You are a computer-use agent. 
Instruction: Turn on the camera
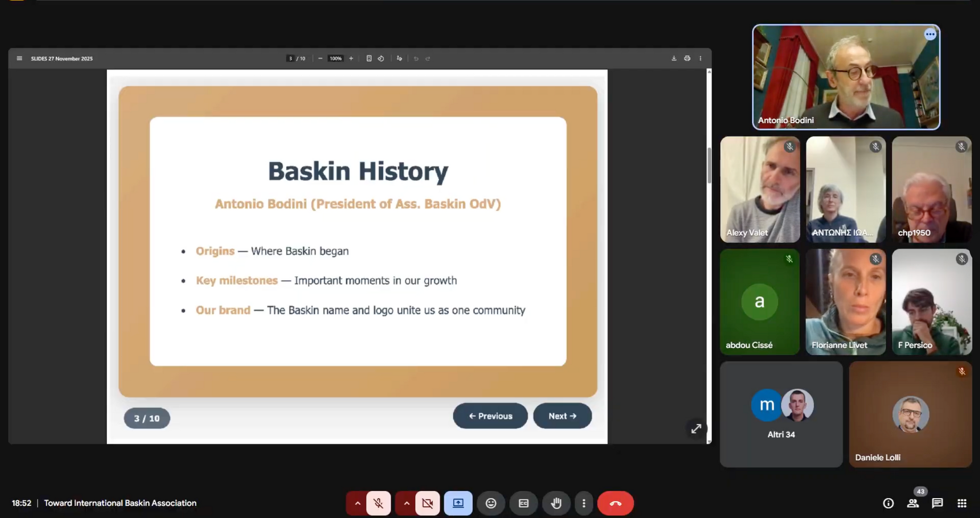click(x=428, y=503)
